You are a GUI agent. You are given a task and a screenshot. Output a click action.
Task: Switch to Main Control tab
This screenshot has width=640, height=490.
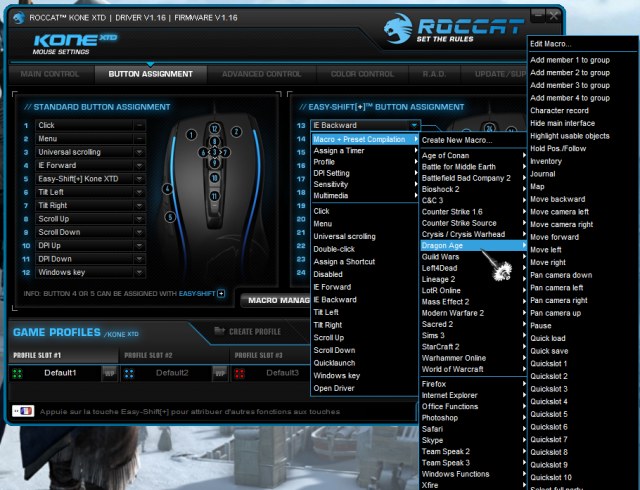50,74
